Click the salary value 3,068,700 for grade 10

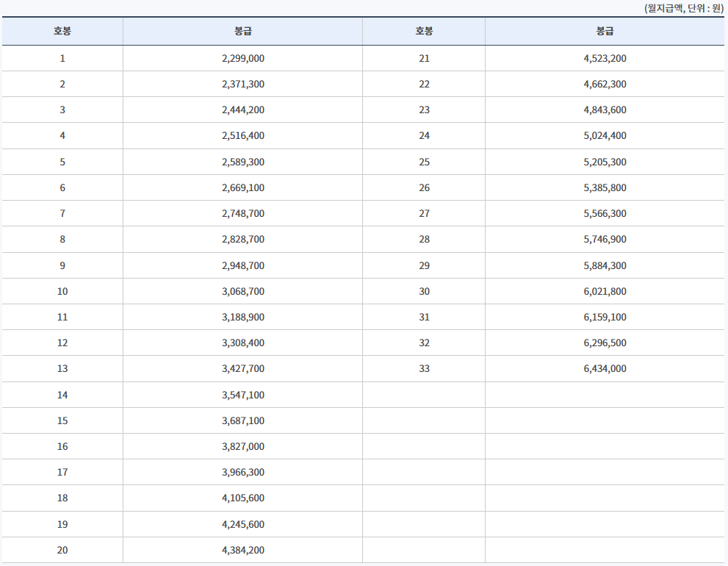click(x=242, y=290)
